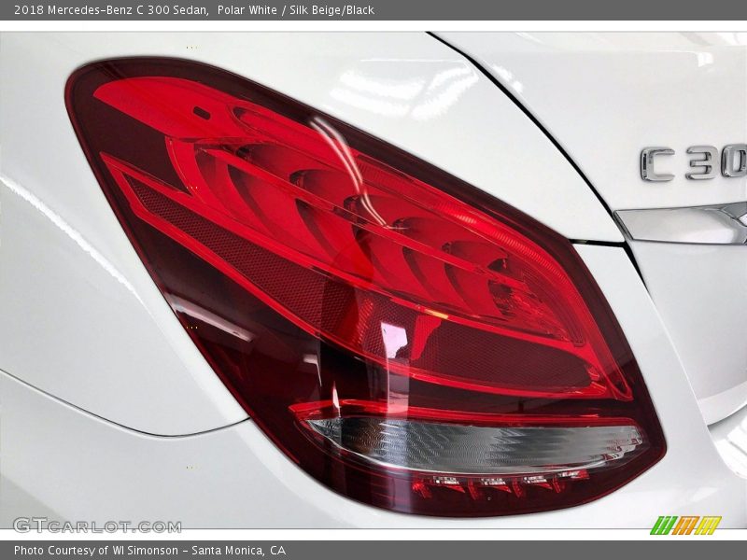Open the 2018 Mercedes-Benz C 300 Sedan title
This screenshot has height=560, width=747.
(106, 9)
